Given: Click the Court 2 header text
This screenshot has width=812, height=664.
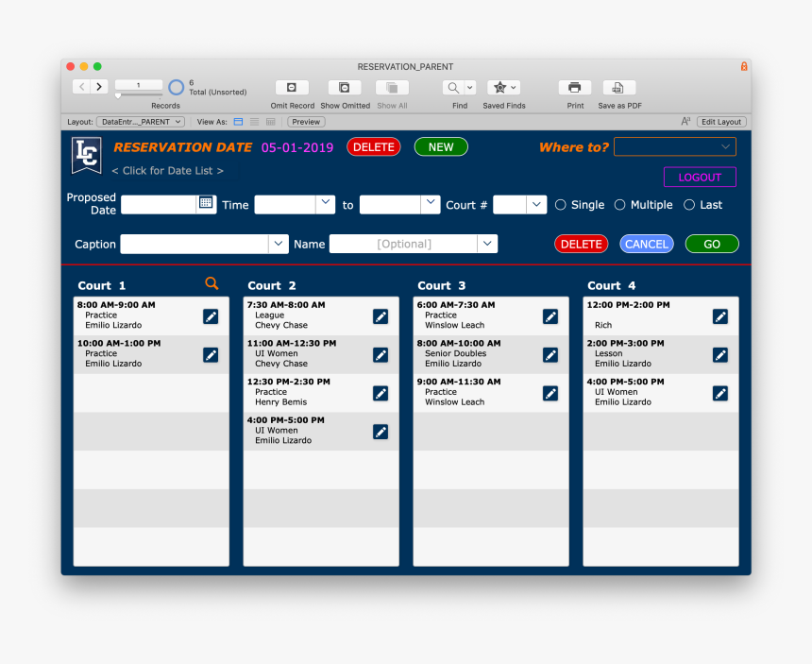Looking at the screenshot, I should [272, 285].
